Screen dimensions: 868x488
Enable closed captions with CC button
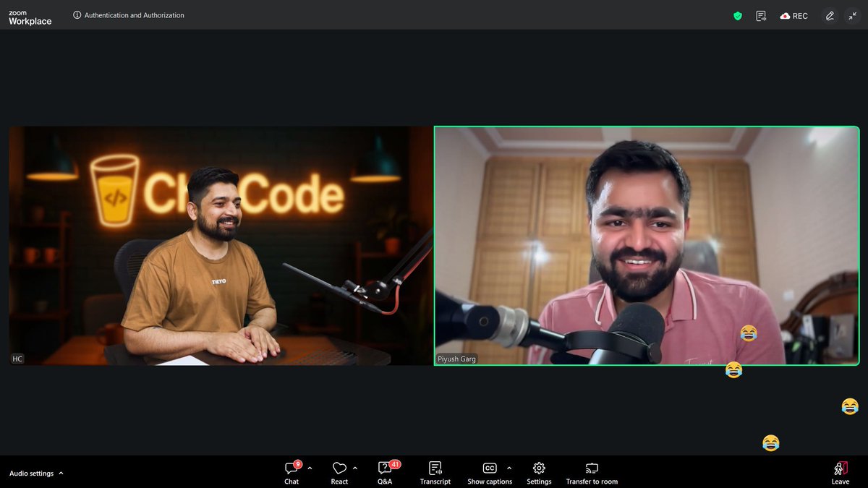click(x=490, y=468)
